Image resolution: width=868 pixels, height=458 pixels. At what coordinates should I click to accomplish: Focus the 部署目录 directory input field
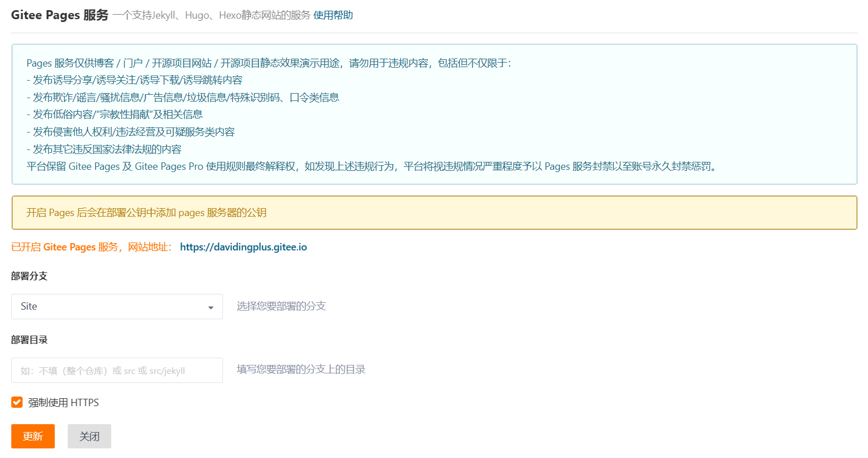pyautogui.click(x=117, y=370)
